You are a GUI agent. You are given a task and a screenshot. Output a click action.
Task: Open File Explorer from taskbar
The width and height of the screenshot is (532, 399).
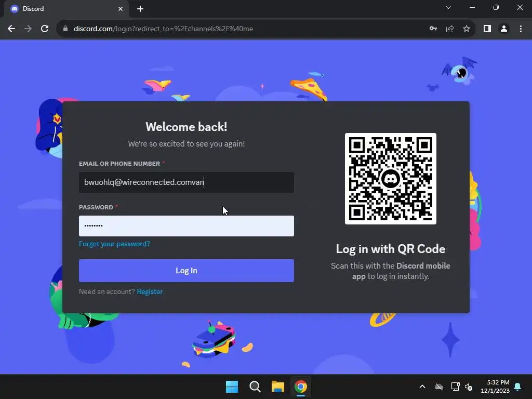click(x=278, y=387)
